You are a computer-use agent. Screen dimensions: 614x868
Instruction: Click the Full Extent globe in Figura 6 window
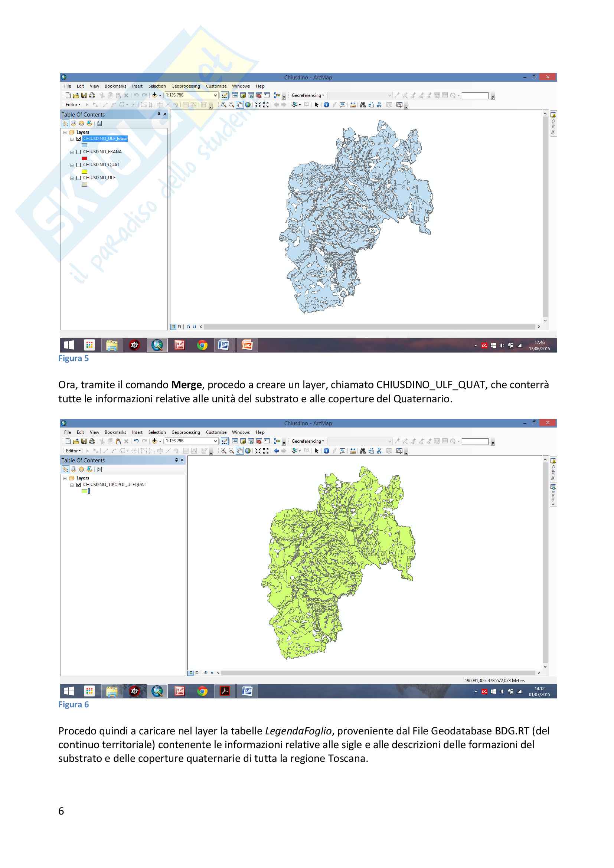click(x=248, y=451)
